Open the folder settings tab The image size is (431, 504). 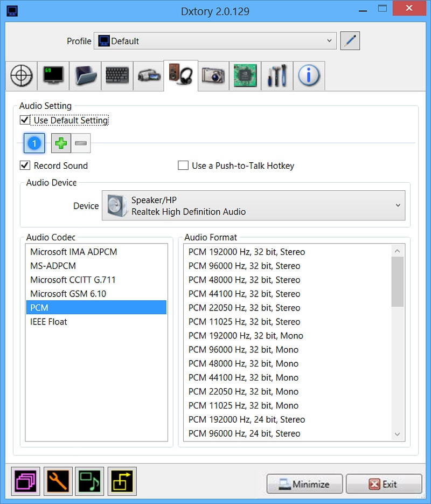point(85,75)
